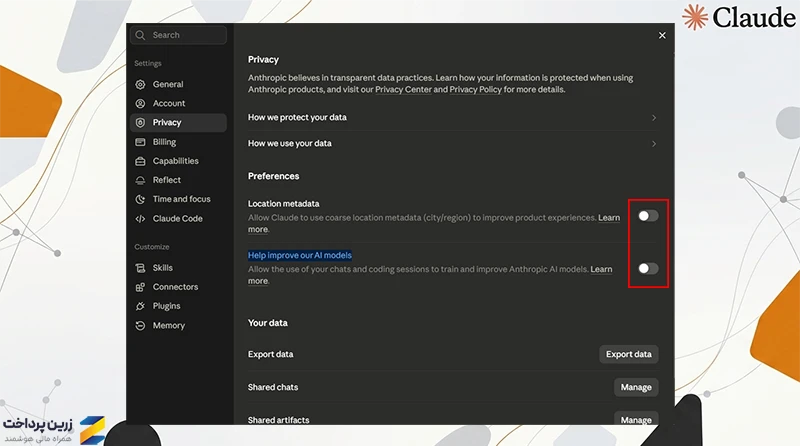The image size is (800, 446).
Task: Click the Skills icon in sidebar
Action: click(140, 268)
